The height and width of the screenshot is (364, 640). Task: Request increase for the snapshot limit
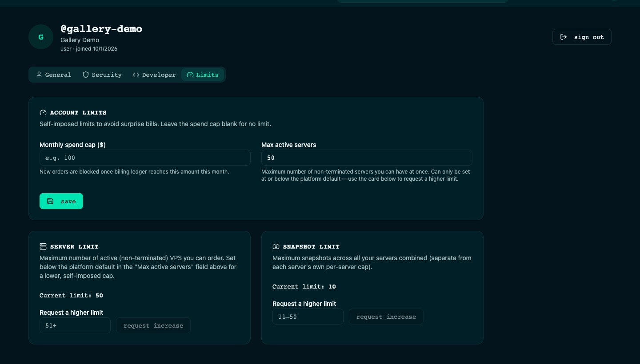pyautogui.click(x=386, y=317)
